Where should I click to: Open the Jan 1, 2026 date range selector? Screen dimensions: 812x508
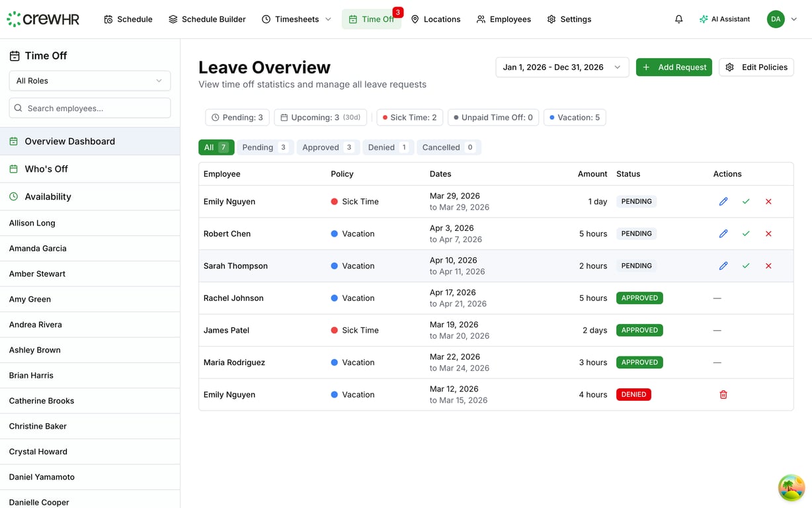561,67
